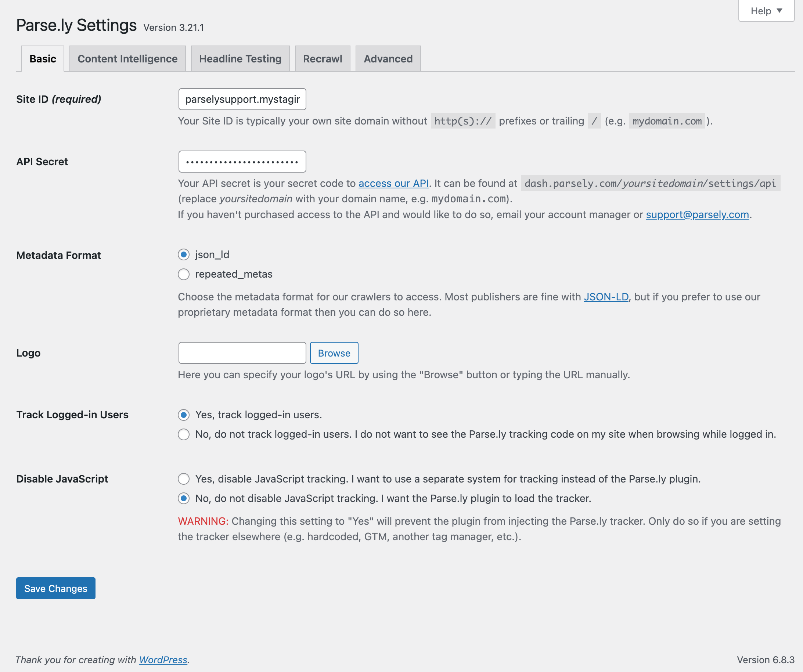This screenshot has width=803, height=672.
Task: Go to the Recrawl tab
Action: 323,59
